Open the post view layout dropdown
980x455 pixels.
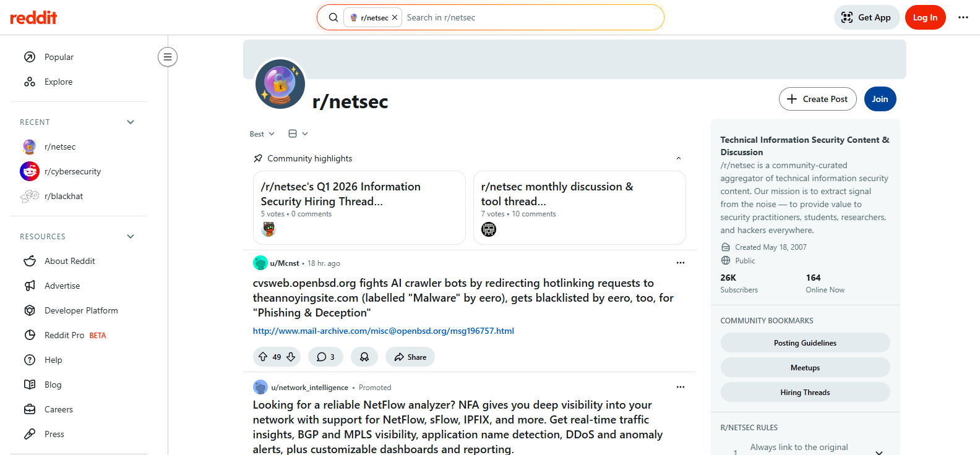298,134
